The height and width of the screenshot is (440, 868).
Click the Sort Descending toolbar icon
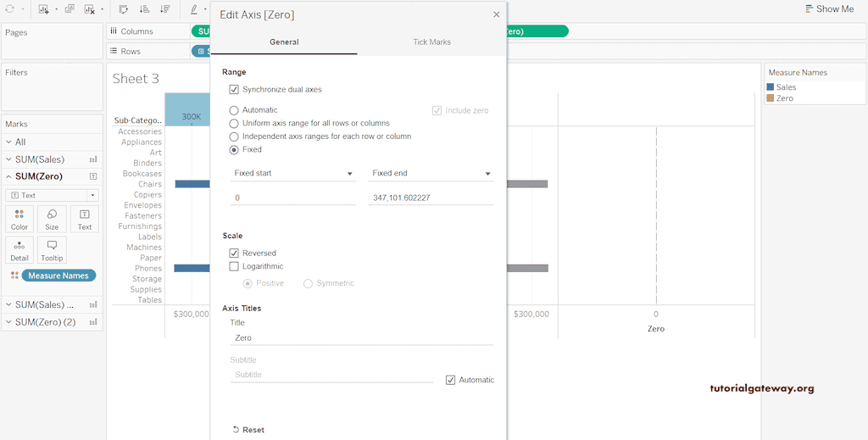tap(164, 9)
